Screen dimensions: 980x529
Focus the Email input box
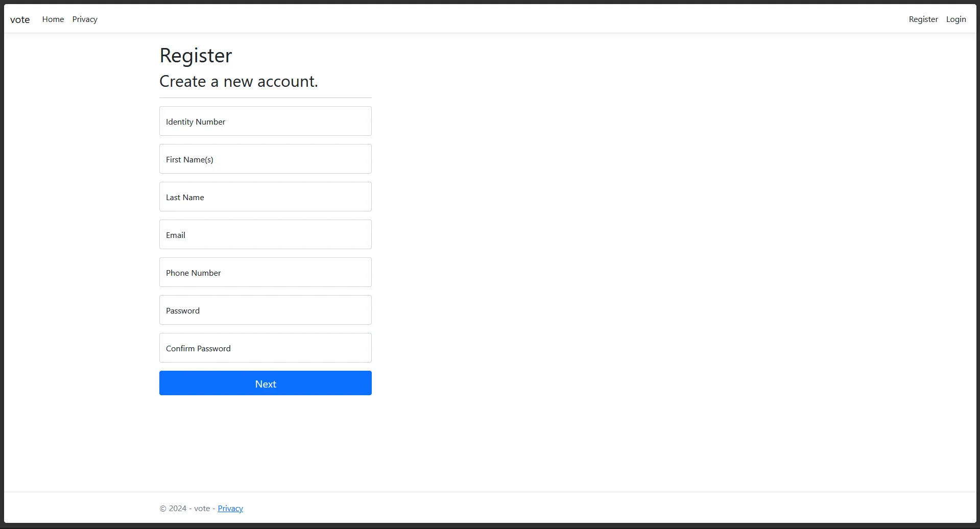pos(266,234)
